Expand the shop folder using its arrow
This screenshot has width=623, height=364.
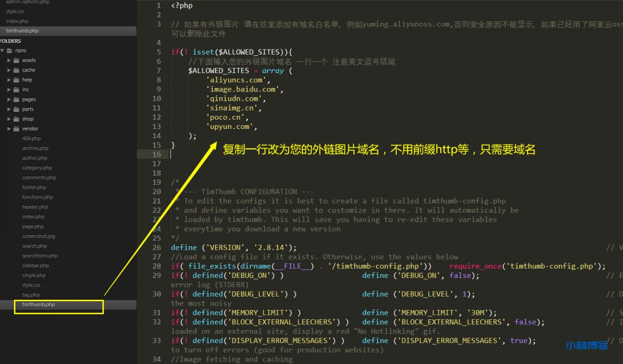(9, 119)
